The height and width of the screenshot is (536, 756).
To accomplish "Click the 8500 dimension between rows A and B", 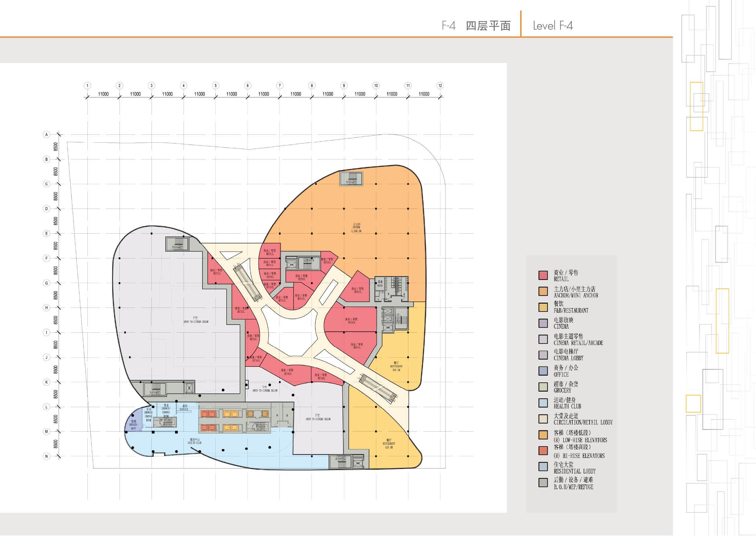I will click(56, 147).
